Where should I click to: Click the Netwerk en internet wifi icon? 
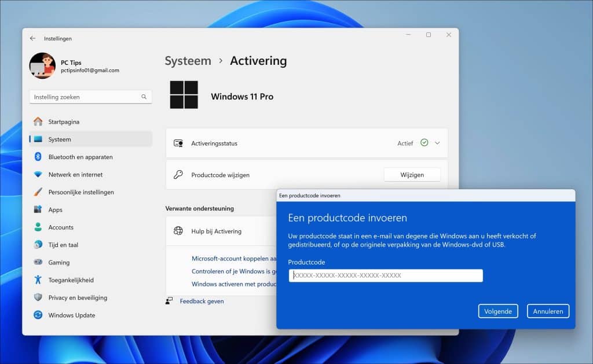[38, 174]
